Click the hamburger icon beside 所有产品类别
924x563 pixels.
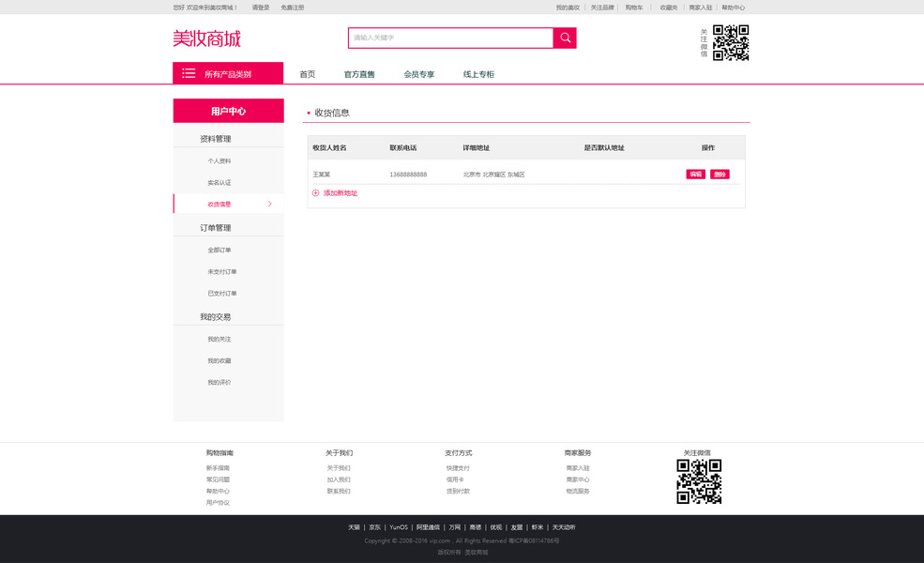[189, 73]
